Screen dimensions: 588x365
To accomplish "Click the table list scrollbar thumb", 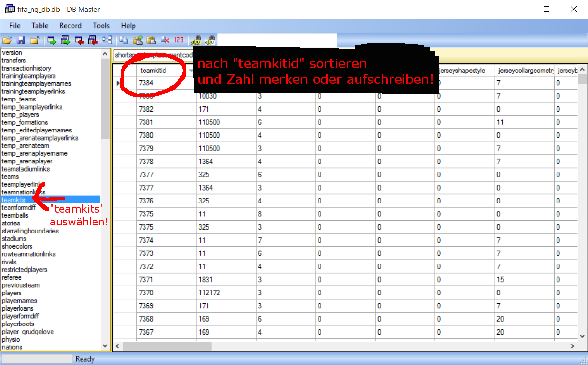I will pyautogui.click(x=105, y=99).
